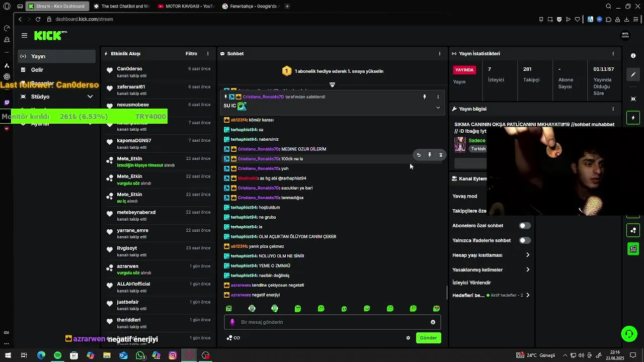The width and height of the screenshot is (644, 362).
Task: Open the emoji picker in message box
Action: 433,322
